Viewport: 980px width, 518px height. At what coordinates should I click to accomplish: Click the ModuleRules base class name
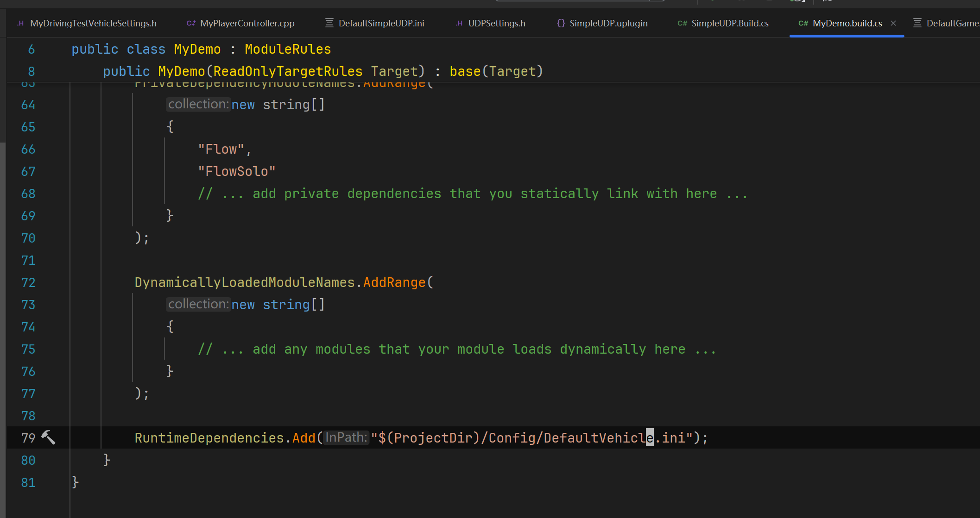point(288,49)
